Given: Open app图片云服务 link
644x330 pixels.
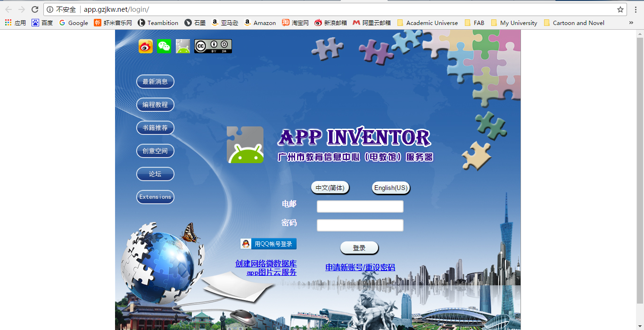Looking at the screenshot, I should click(x=272, y=272).
